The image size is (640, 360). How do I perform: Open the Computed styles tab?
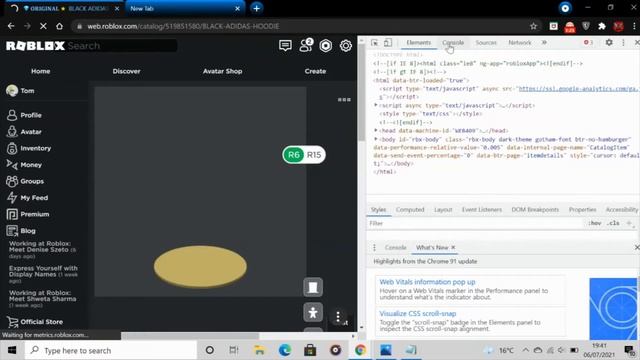pos(410,209)
